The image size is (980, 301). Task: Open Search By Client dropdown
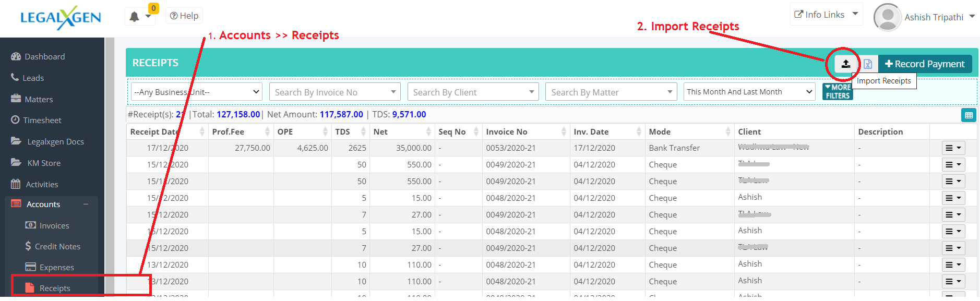pos(473,92)
